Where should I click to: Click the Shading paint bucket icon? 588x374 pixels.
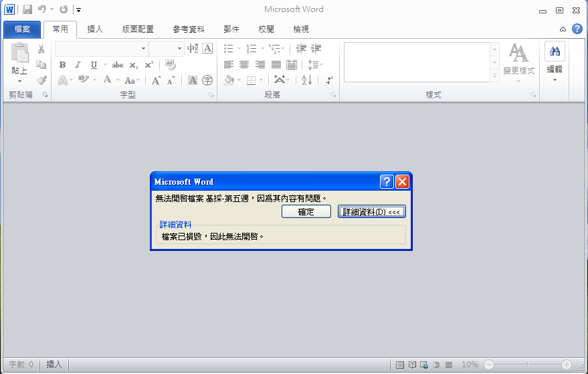(229, 80)
